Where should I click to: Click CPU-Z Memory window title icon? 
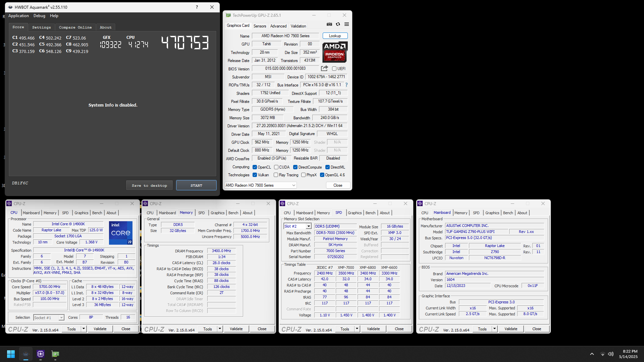[x=145, y=203]
